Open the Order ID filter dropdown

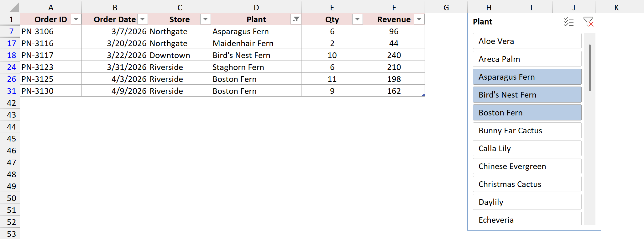tap(76, 19)
